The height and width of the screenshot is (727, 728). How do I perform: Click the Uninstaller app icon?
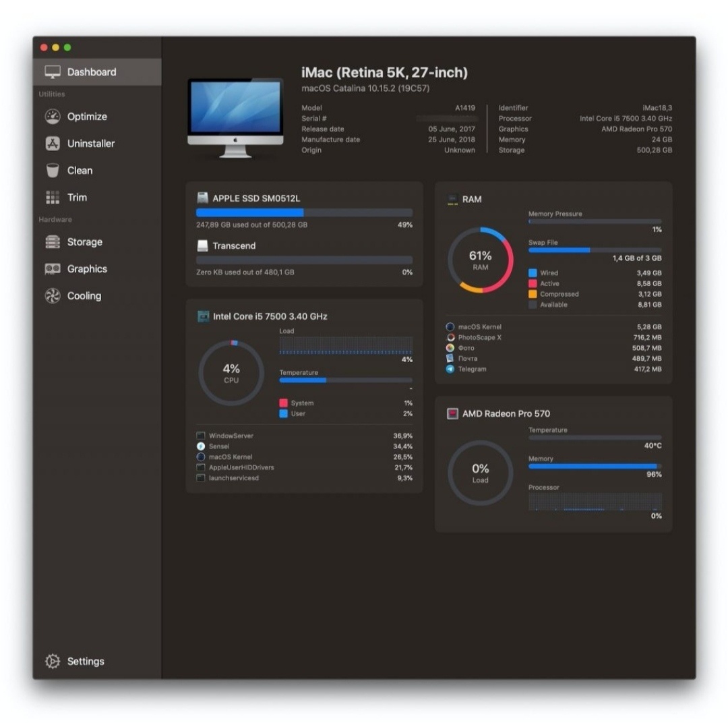click(x=53, y=144)
